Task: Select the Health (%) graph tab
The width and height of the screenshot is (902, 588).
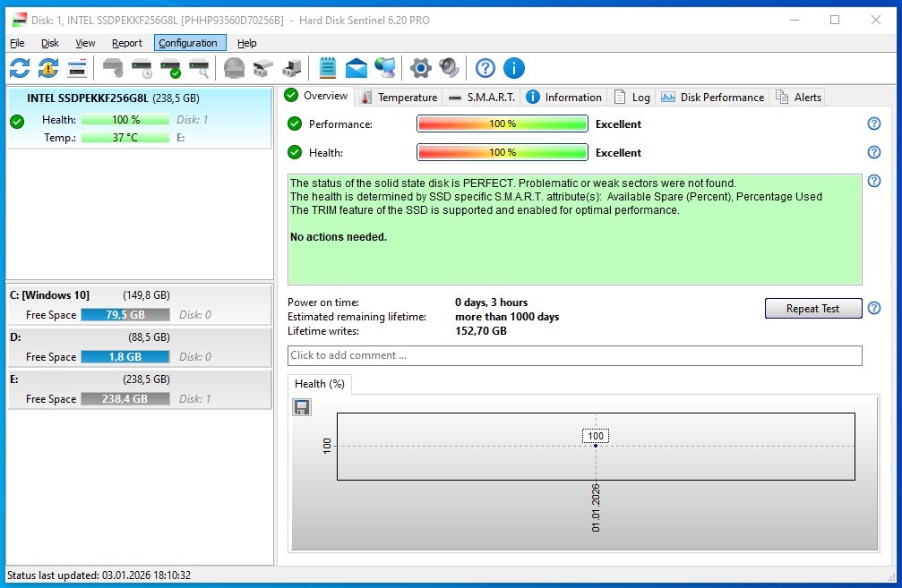Action: pos(320,384)
